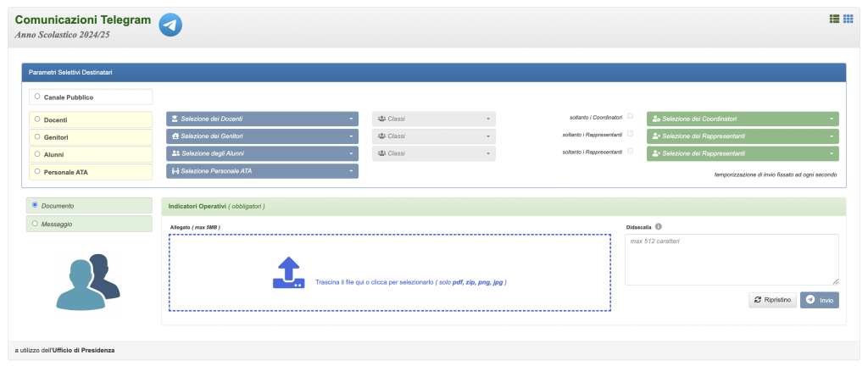This screenshot has width=868, height=366.
Task: Click the Invio send button
Action: 819,300
